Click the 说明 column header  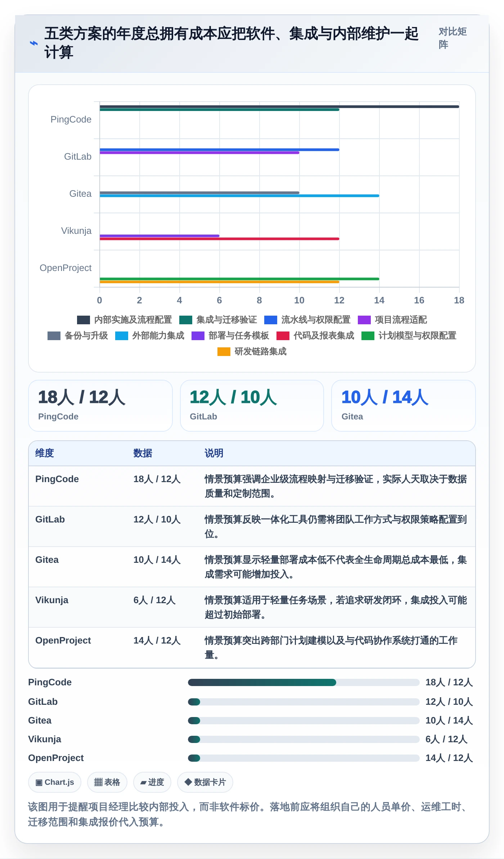pyautogui.click(x=214, y=453)
